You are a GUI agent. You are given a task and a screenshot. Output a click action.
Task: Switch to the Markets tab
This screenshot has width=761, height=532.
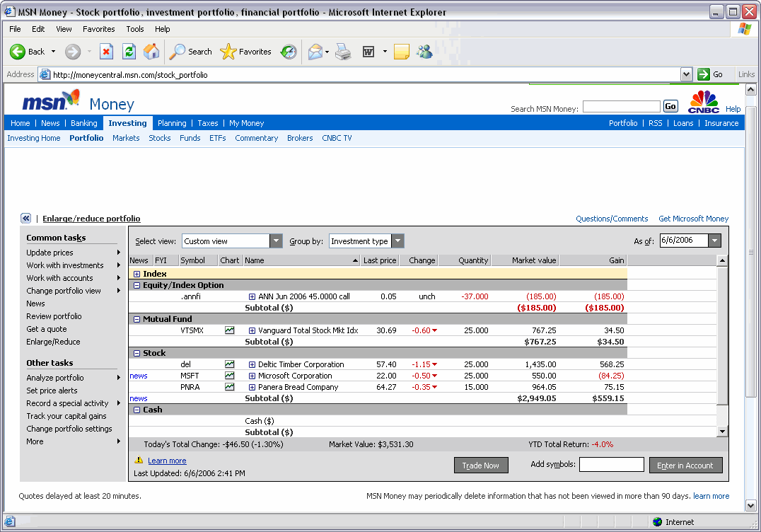pos(126,138)
